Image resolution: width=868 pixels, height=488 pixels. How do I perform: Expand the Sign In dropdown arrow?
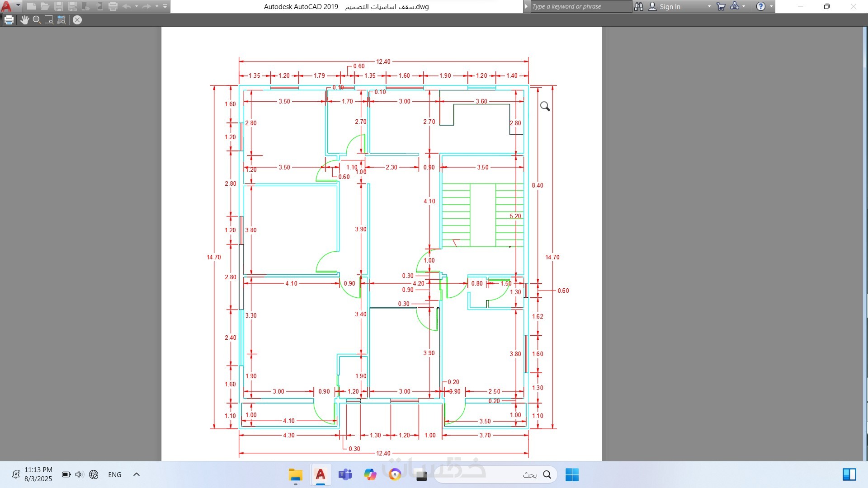pyautogui.click(x=709, y=6)
